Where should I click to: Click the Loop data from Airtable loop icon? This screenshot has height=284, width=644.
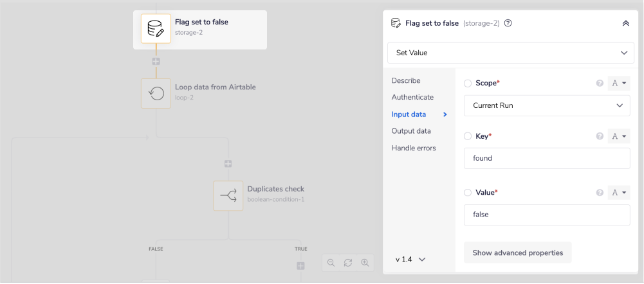(156, 94)
